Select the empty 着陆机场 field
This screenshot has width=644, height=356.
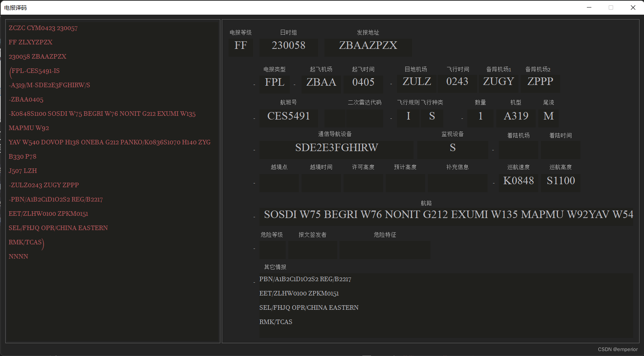518,150
